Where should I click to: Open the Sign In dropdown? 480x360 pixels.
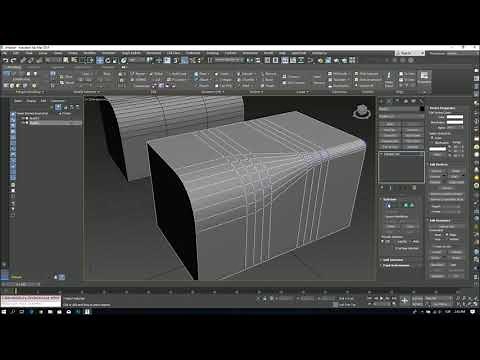coord(410,53)
